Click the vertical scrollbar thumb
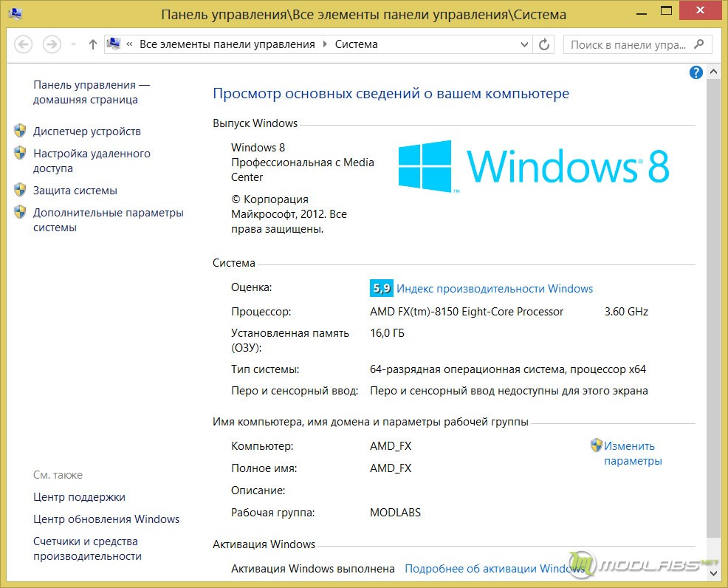 [x=714, y=309]
